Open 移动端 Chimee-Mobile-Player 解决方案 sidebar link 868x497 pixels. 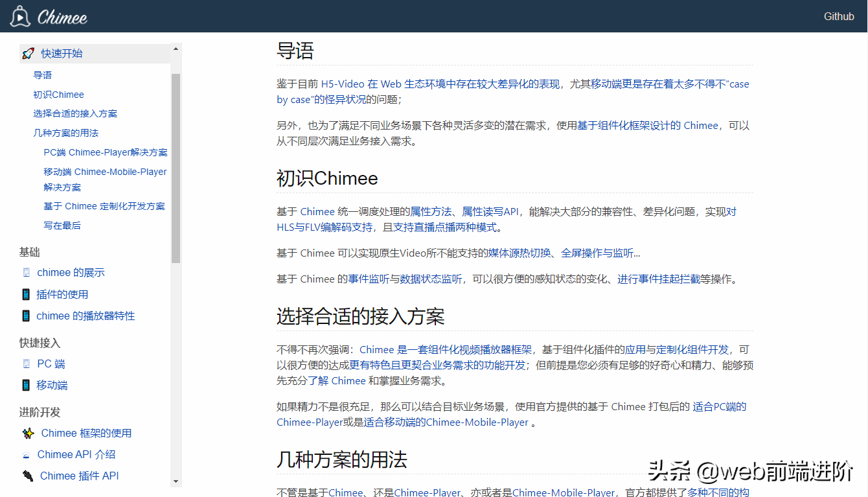(106, 179)
